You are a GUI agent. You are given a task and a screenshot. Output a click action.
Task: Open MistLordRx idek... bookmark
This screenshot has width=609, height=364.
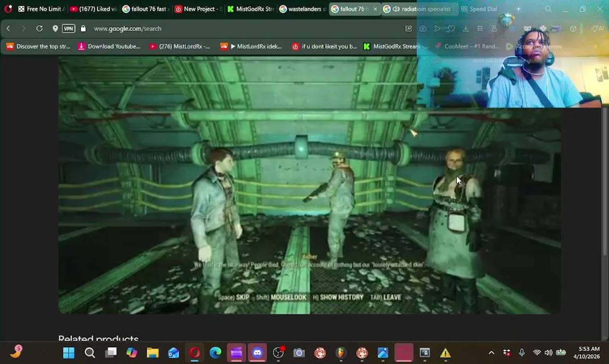251,46
